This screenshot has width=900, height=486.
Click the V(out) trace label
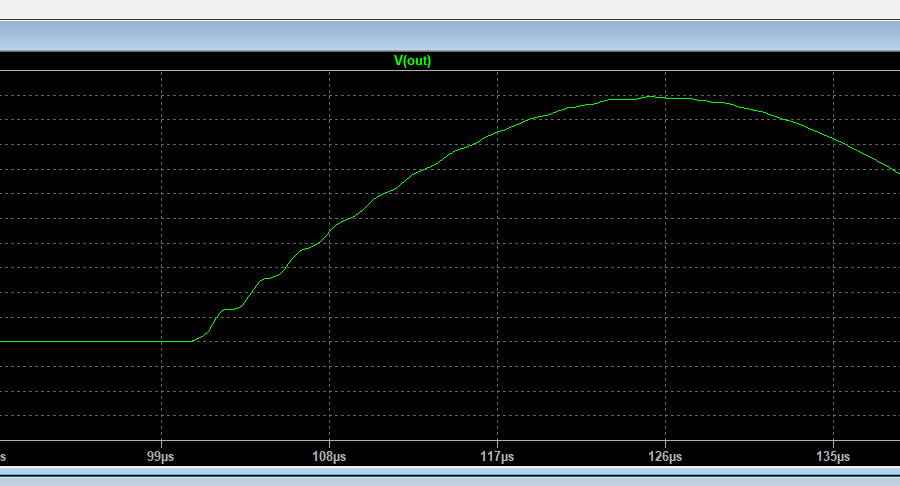click(x=412, y=61)
